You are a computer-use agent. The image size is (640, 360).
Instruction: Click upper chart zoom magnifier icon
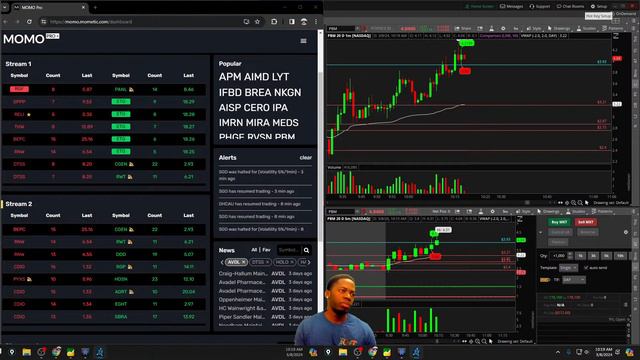point(573,203)
